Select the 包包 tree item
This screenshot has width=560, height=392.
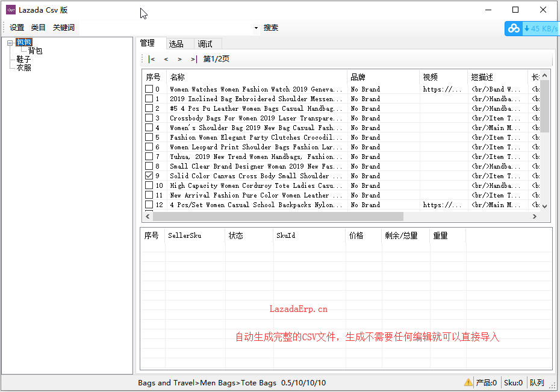24,43
